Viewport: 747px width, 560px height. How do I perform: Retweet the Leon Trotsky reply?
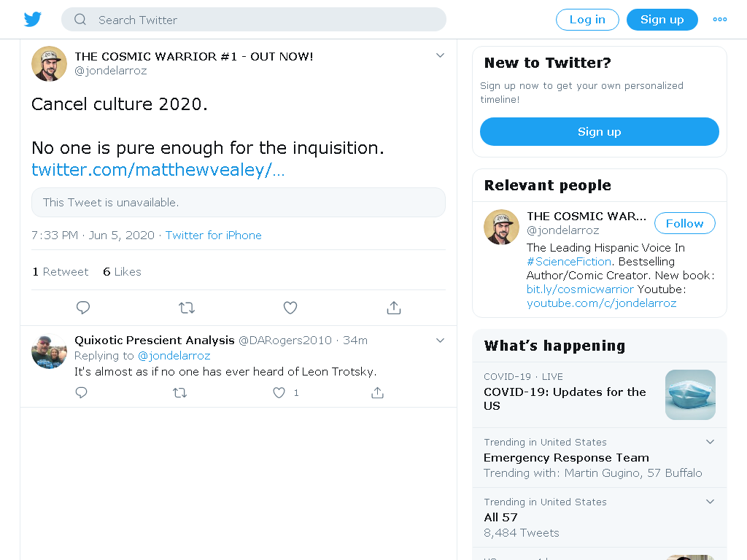(x=179, y=393)
